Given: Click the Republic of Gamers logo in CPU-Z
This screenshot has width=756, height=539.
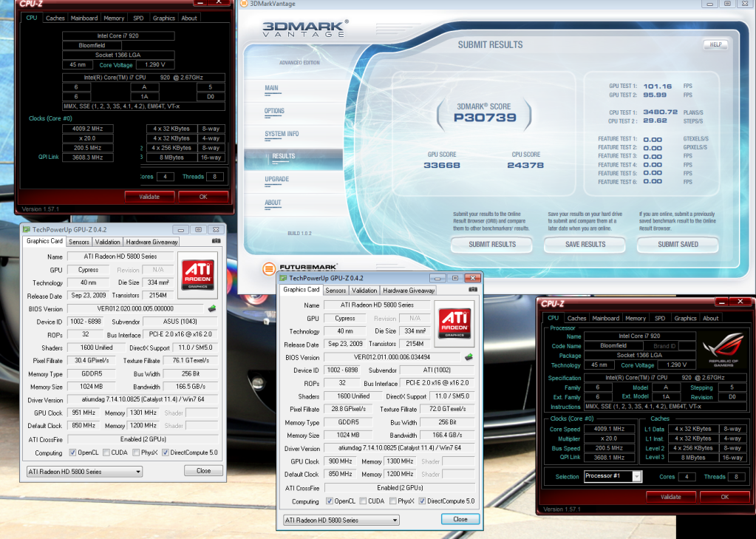Looking at the screenshot, I should tap(723, 348).
